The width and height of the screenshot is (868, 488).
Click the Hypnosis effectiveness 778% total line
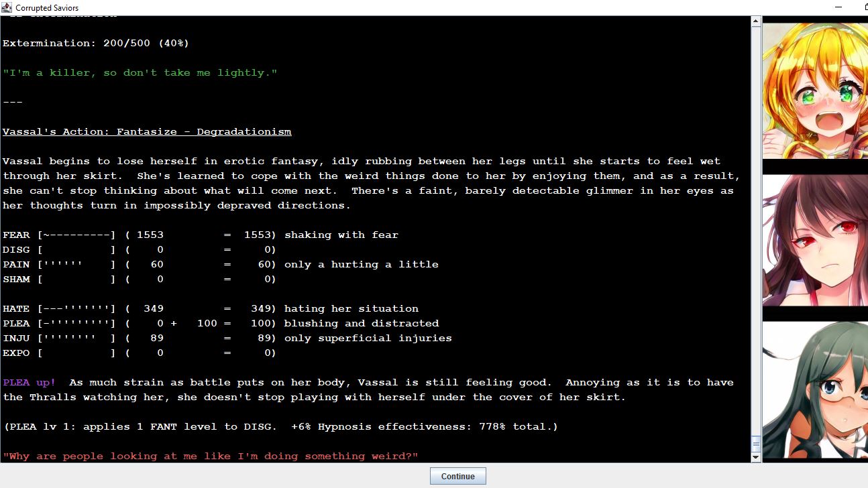coord(280,427)
